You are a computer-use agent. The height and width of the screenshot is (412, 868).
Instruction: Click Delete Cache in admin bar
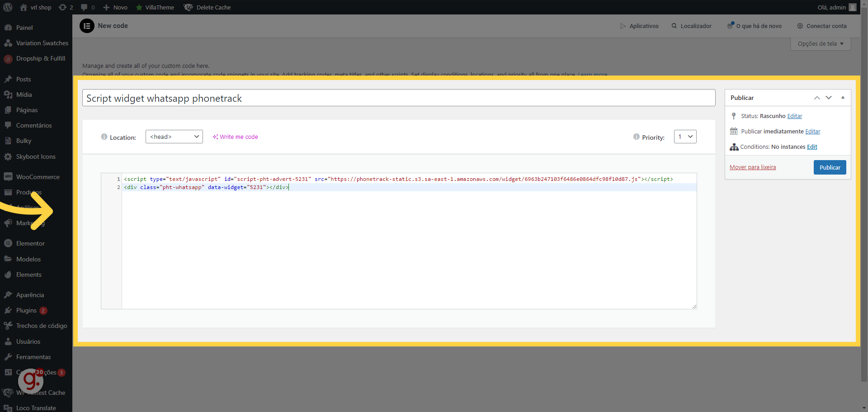click(207, 7)
